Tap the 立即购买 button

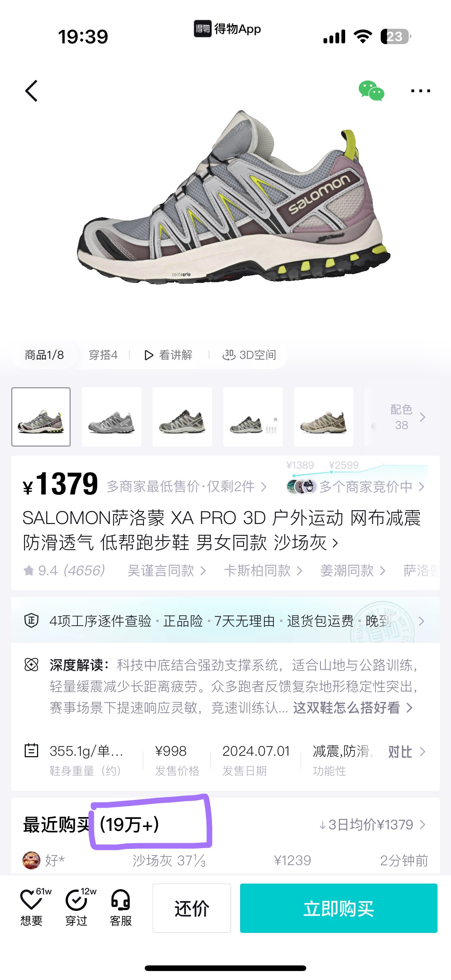pos(338,908)
